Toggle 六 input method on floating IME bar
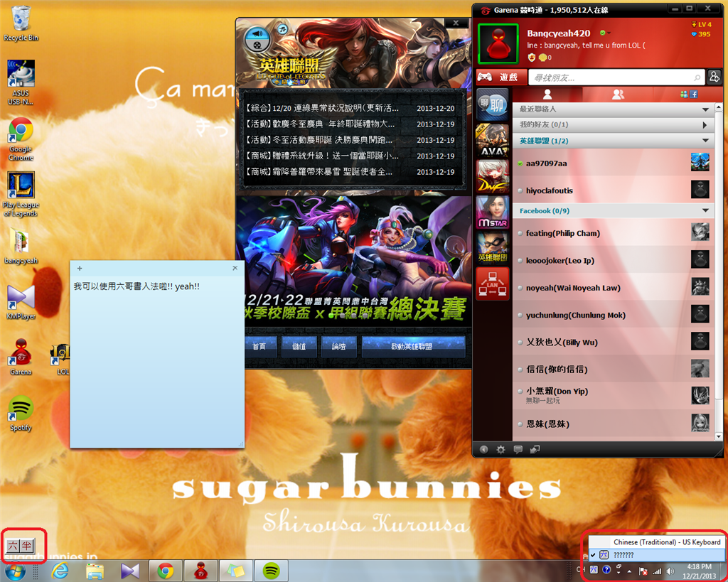This screenshot has width=728, height=582. point(13,546)
